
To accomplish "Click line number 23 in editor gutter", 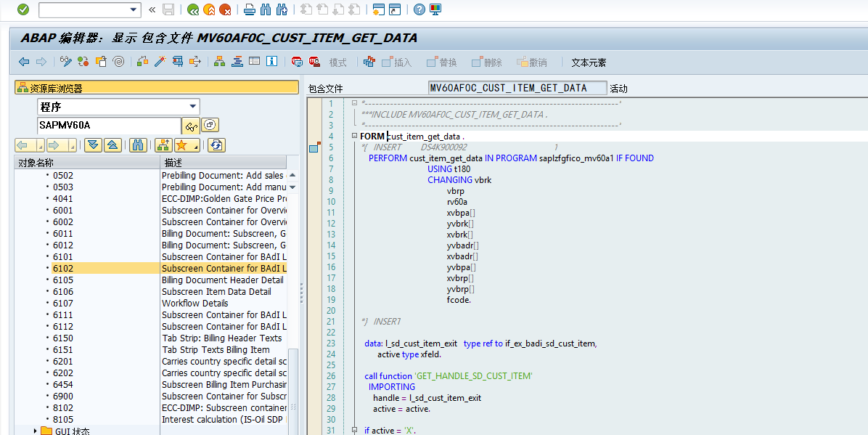I will click(x=331, y=343).
